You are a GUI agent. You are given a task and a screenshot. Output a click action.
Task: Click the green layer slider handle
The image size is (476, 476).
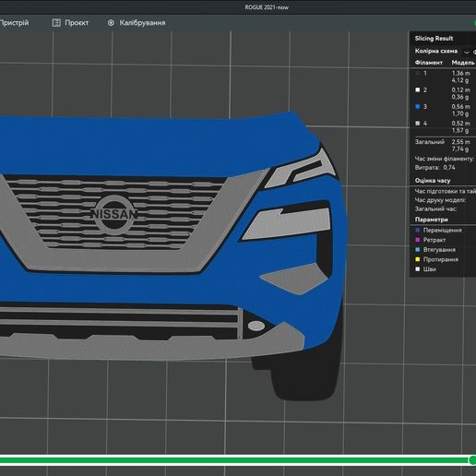pyautogui.click(x=472, y=460)
